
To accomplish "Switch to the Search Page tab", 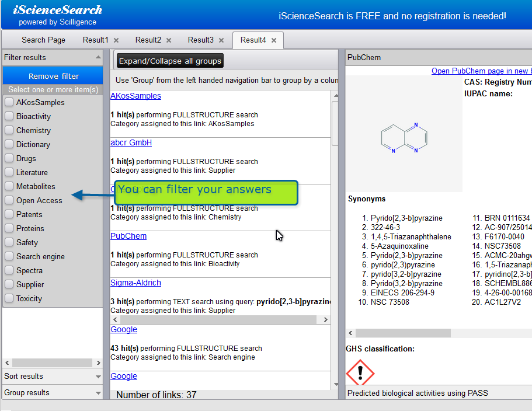I will pos(43,40).
